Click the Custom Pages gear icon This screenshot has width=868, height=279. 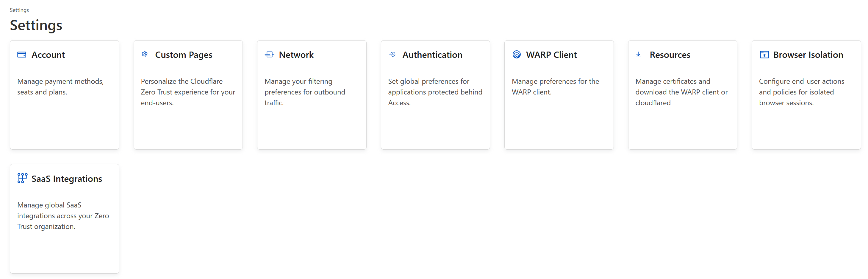coord(145,54)
